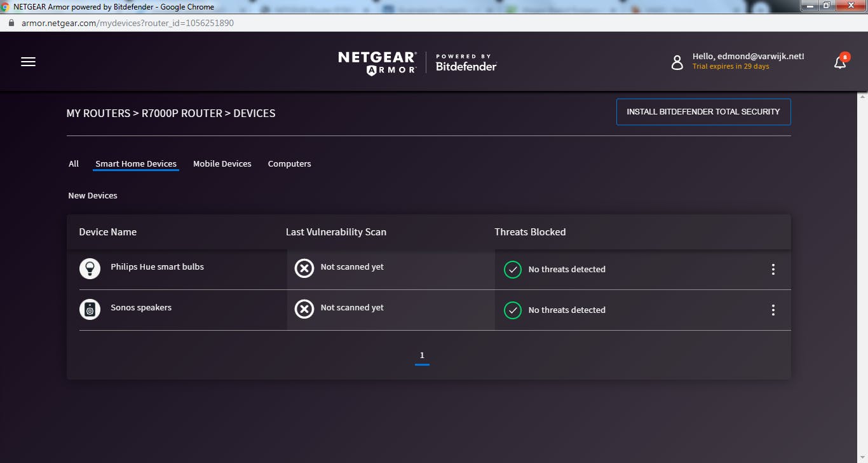This screenshot has height=463, width=868.
Task: Switch to the Mobile Devices tab
Action: (222, 164)
